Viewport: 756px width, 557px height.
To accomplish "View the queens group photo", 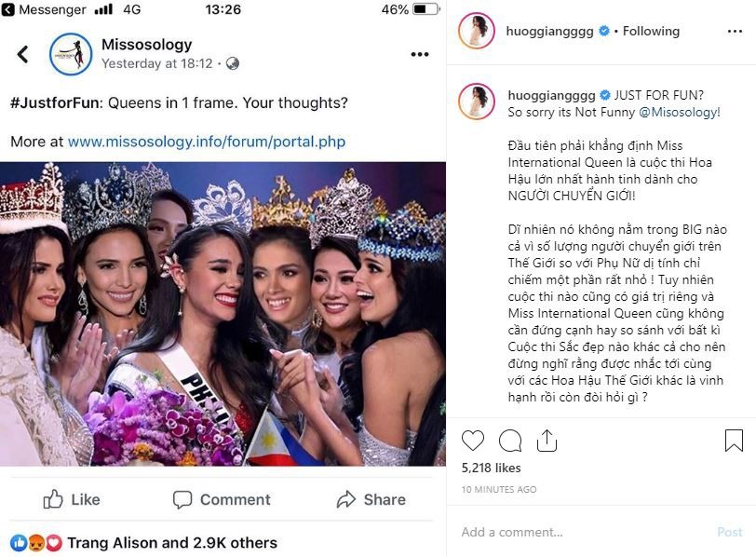I will pyautogui.click(x=223, y=314).
